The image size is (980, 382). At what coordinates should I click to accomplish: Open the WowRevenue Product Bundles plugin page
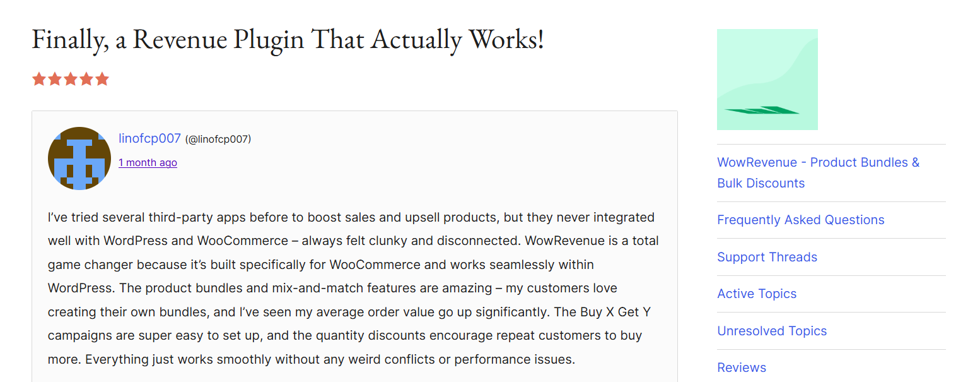point(818,172)
